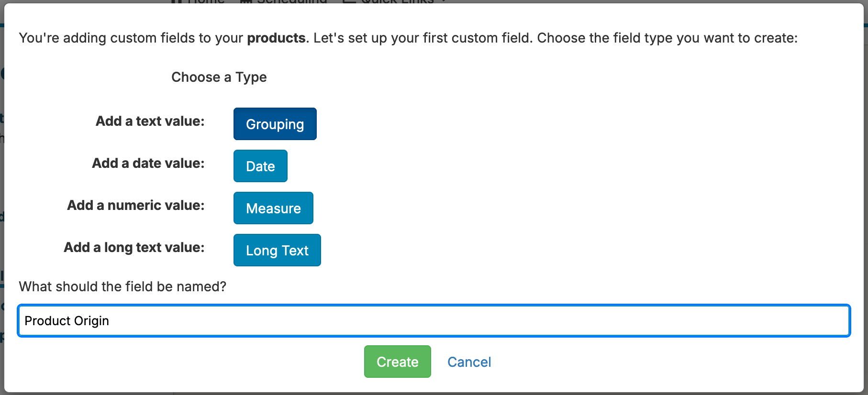This screenshot has height=395, width=868.
Task: Choose the button for adding a long text value
Action: [277, 250]
